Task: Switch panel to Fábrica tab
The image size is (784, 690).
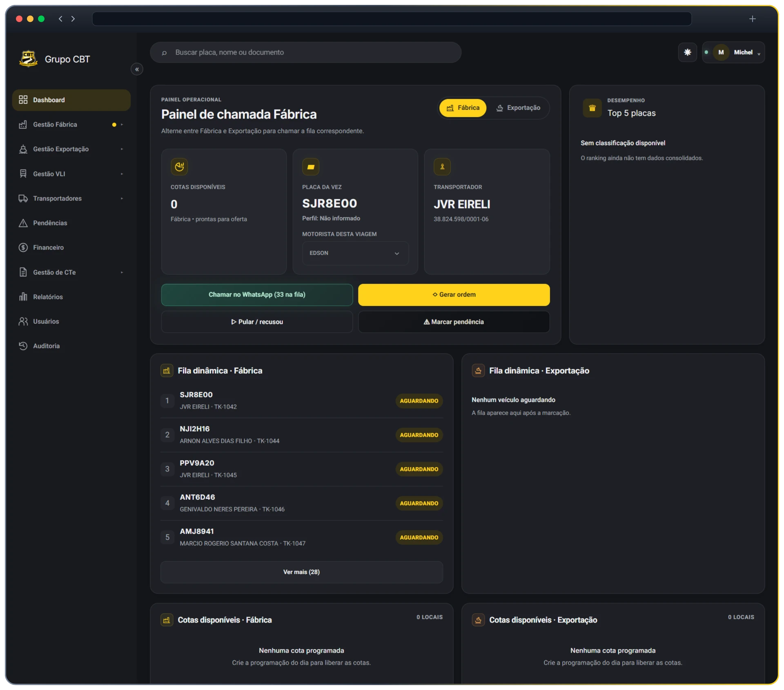Action: coord(463,108)
